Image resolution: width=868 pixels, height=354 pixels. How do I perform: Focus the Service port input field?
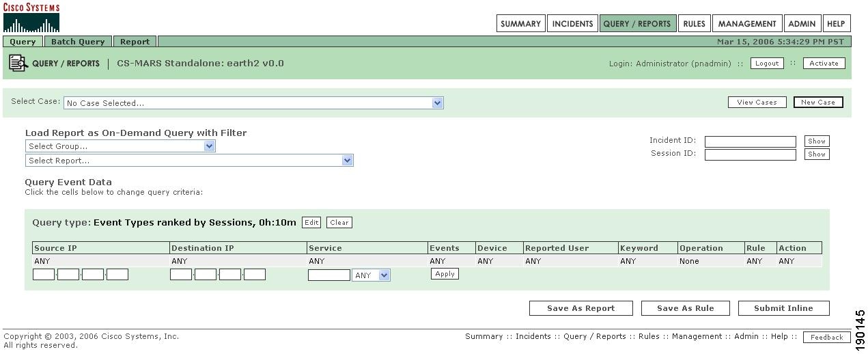pyautogui.click(x=329, y=275)
